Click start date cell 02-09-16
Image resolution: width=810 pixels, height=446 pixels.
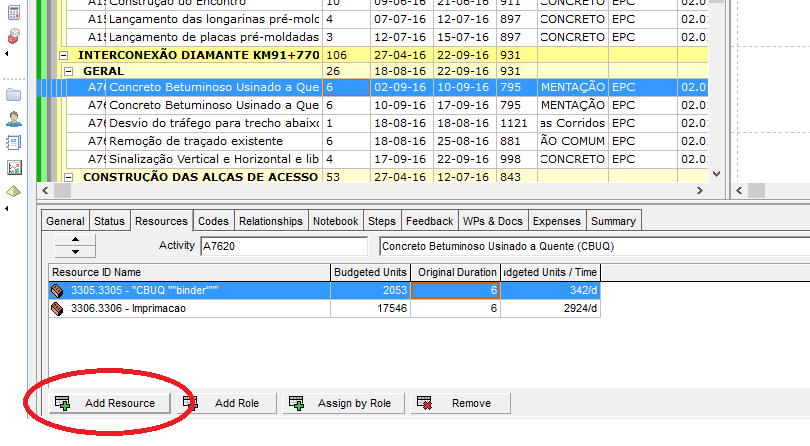coord(401,87)
